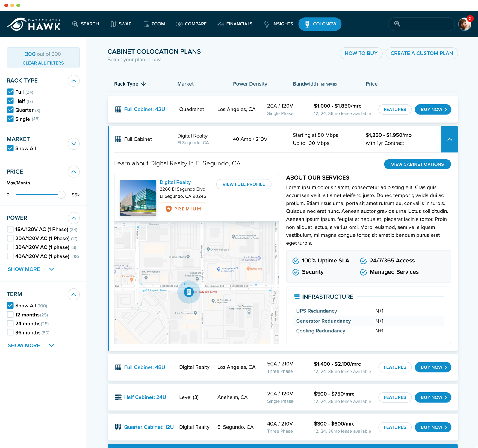Uncheck the Half rack type checkbox
The image size is (478, 448).
(10, 101)
